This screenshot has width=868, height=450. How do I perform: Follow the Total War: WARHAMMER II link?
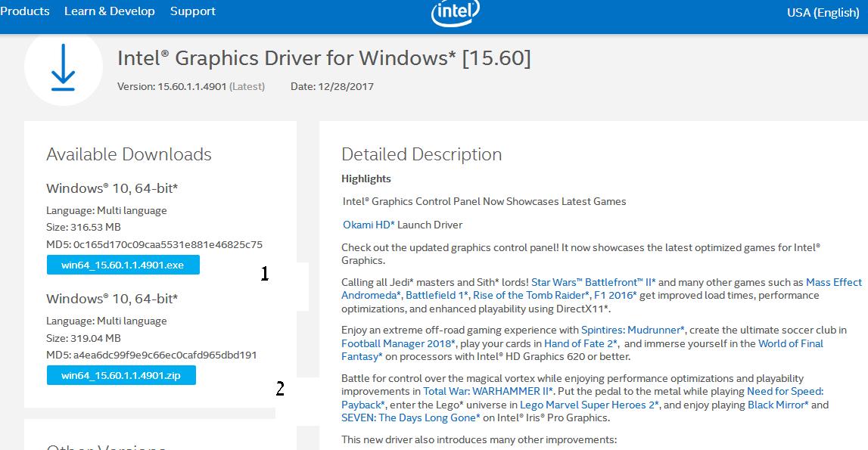(489, 391)
